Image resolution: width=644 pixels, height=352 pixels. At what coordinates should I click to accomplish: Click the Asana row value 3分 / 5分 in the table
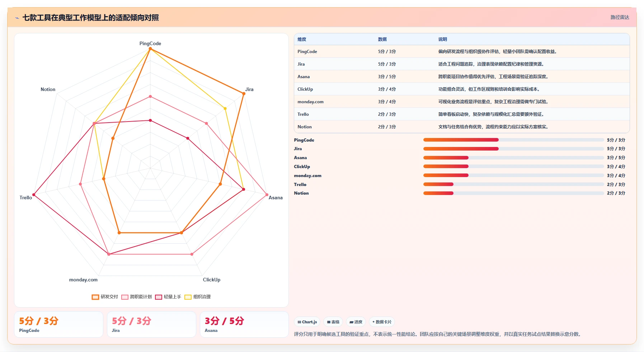(387, 77)
